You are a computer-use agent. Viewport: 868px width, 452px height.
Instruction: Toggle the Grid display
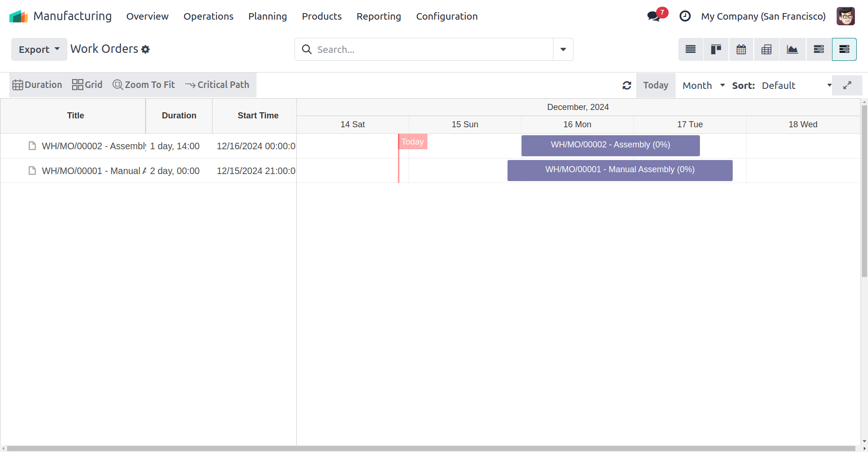coord(87,85)
